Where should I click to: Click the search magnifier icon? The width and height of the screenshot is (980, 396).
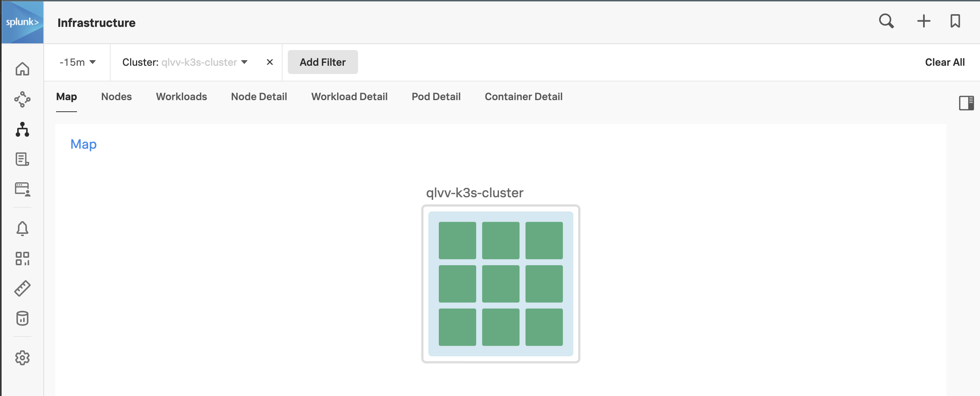[x=886, y=21]
